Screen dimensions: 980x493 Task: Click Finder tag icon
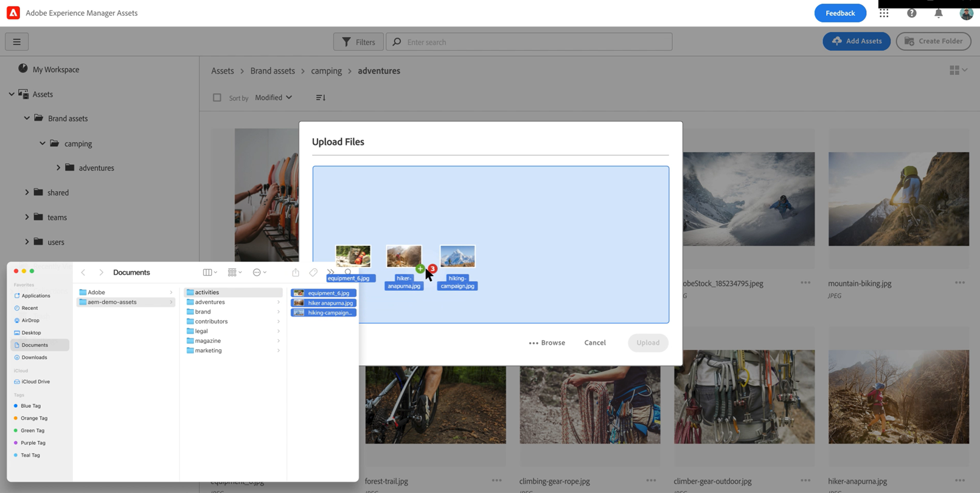[x=313, y=273]
